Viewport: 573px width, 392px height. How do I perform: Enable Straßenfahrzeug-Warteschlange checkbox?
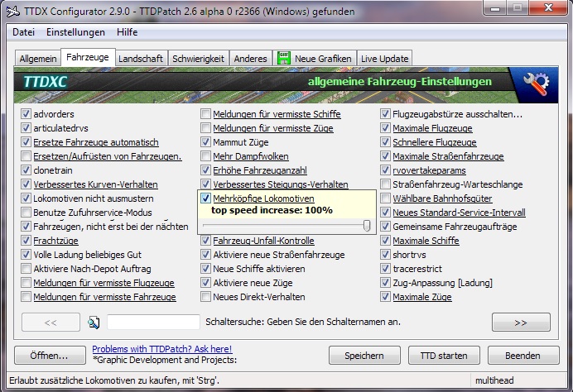tap(385, 184)
